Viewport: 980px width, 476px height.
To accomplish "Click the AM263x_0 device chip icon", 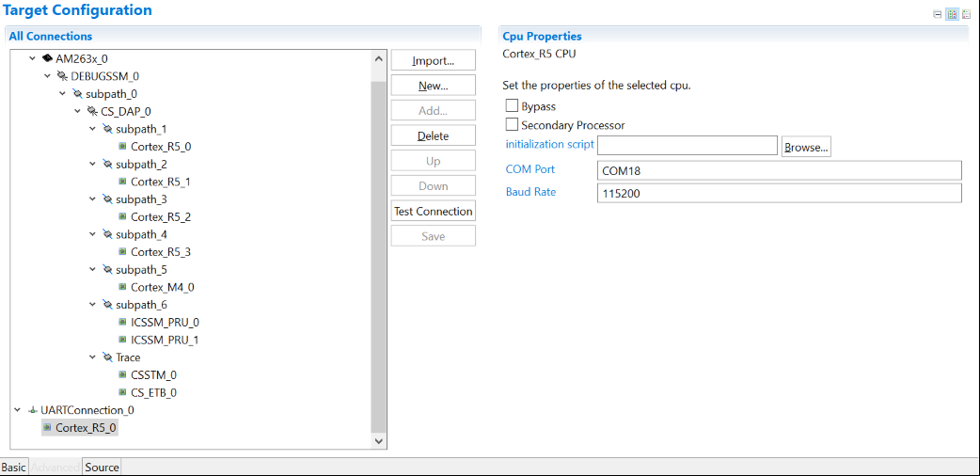I will click(x=47, y=58).
